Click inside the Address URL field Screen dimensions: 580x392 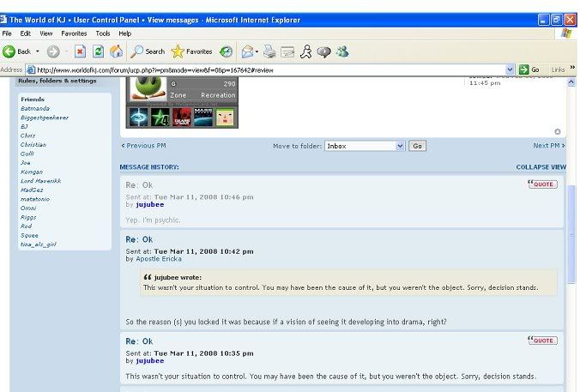(x=270, y=69)
